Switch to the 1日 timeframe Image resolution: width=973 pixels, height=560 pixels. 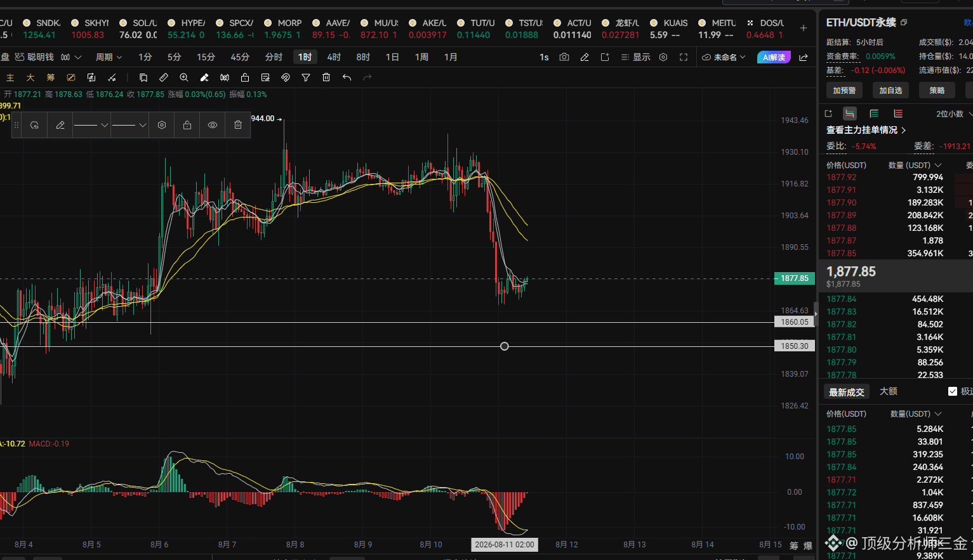tap(392, 57)
